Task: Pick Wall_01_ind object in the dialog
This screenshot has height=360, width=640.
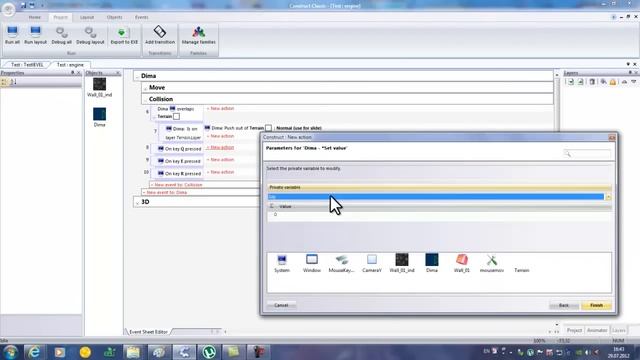Action: pyautogui.click(x=402, y=263)
